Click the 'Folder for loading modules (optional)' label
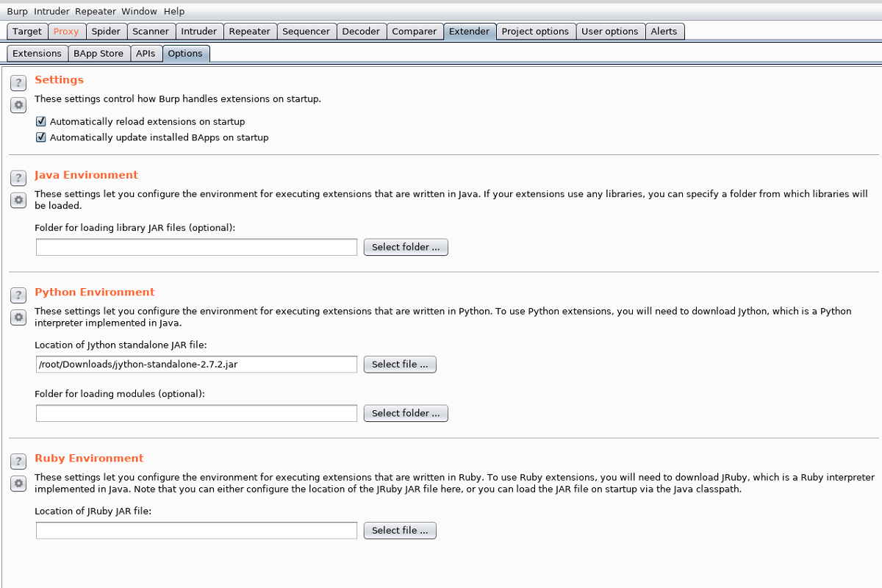The width and height of the screenshot is (882, 588). pos(120,394)
